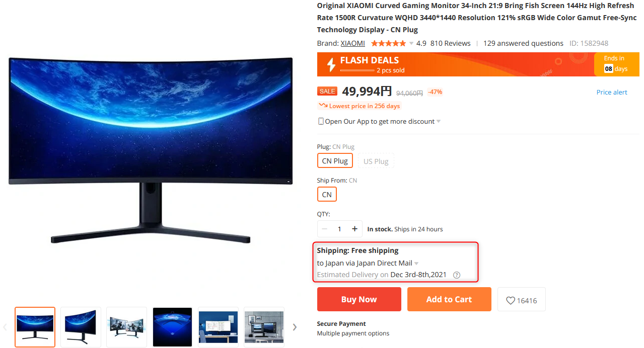Open the Japan Direct Mail shipping dropdown
This screenshot has height=348, width=644.
point(416,264)
